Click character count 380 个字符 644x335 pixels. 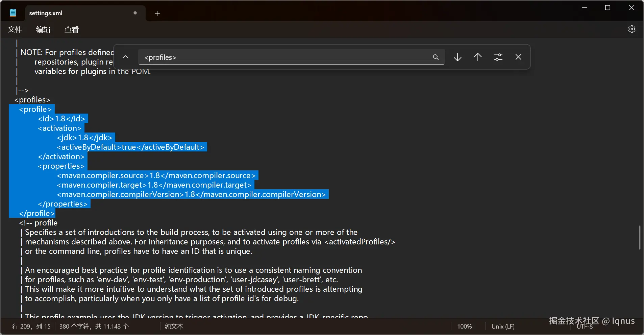[94, 327]
